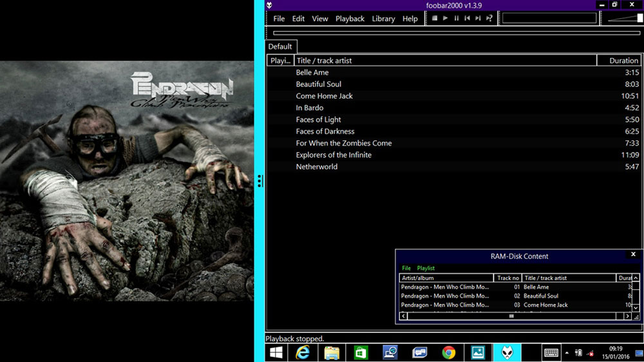The image size is (644, 362).
Task: Skip to the next track
Action: coord(478,19)
